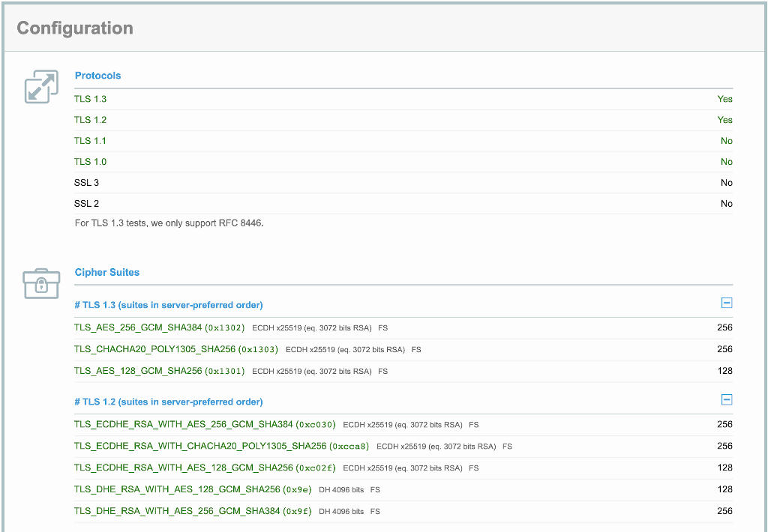Click the RFC 8446 support note

click(x=169, y=223)
